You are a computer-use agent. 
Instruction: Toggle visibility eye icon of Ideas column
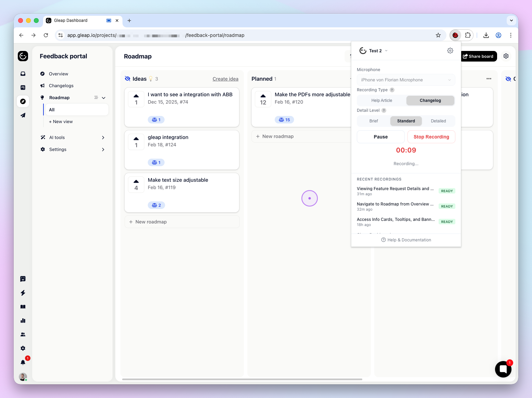[127, 79]
